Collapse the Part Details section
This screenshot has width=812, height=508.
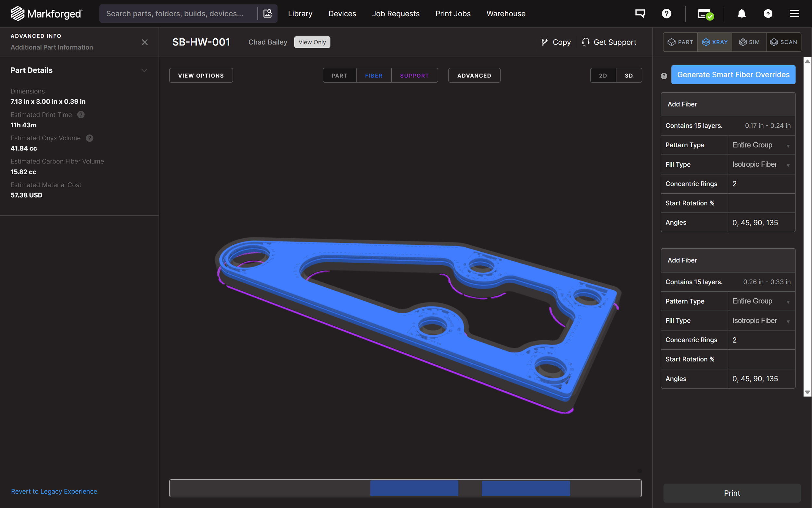(x=144, y=70)
